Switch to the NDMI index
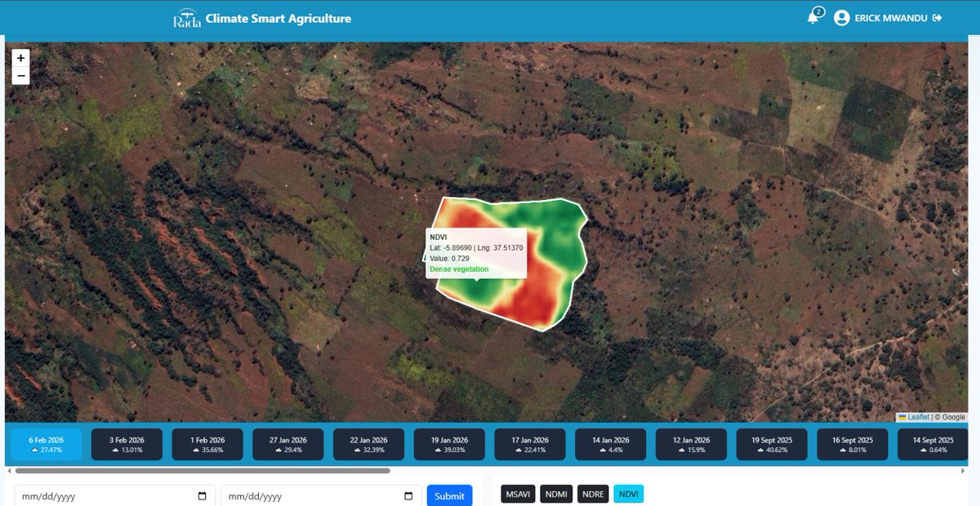This screenshot has width=980, height=506. point(557,494)
